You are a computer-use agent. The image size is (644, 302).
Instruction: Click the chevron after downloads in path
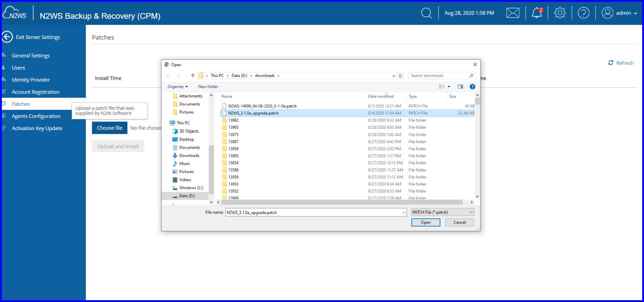point(278,76)
